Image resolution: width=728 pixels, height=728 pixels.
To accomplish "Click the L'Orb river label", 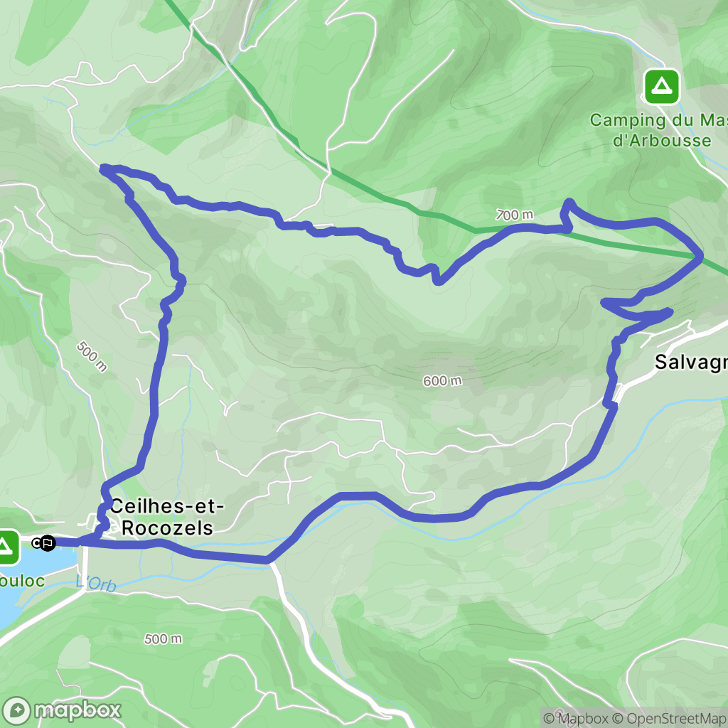I will pos(96,583).
